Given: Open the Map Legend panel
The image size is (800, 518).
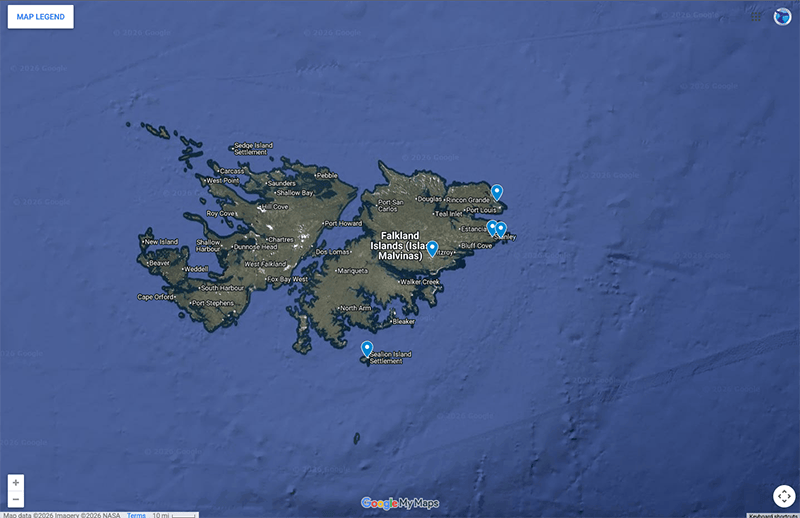Looking at the screenshot, I should point(40,16).
